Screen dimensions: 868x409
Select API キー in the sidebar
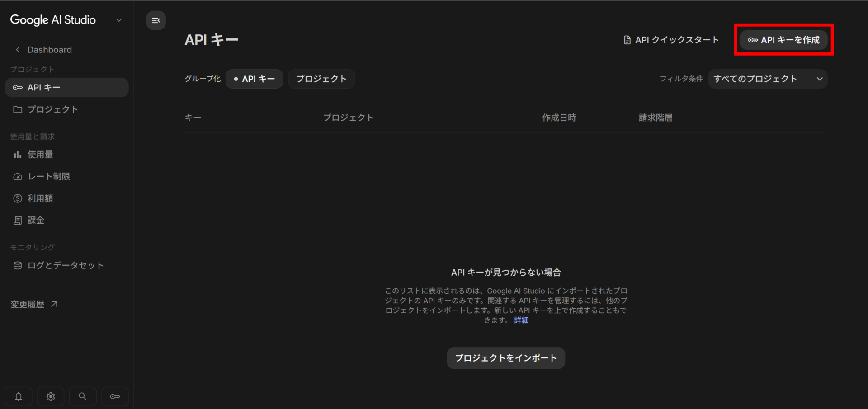tap(67, 87)
